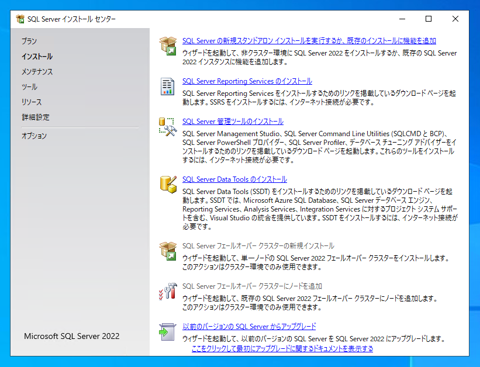Click the SSDT description paragraph text
Viewport: 480px width, 367px height.
pyautogui.click(x=320, y=209)
